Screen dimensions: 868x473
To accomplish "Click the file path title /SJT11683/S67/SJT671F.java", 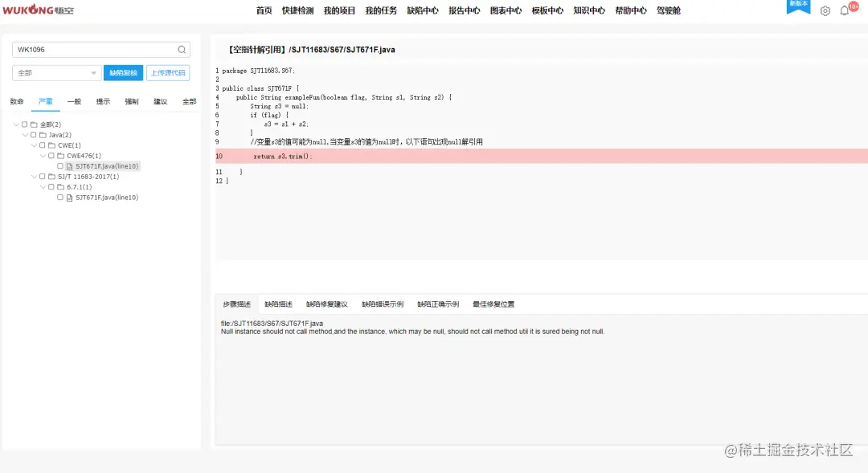I will tap(342, 50).
